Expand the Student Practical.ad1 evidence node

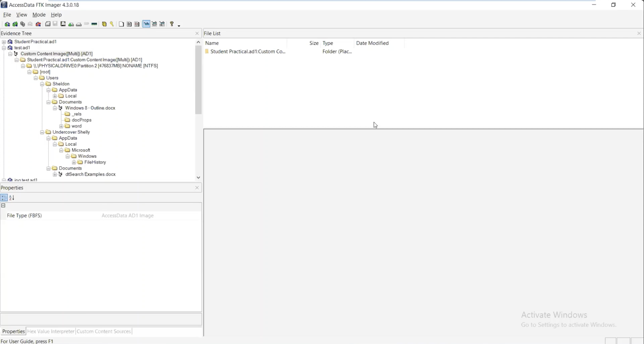point(4,42)
